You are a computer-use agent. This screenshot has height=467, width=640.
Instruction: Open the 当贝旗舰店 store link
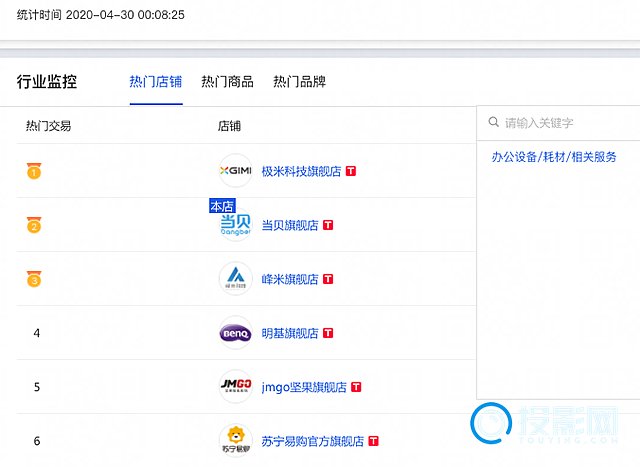(x=289, y=226)
